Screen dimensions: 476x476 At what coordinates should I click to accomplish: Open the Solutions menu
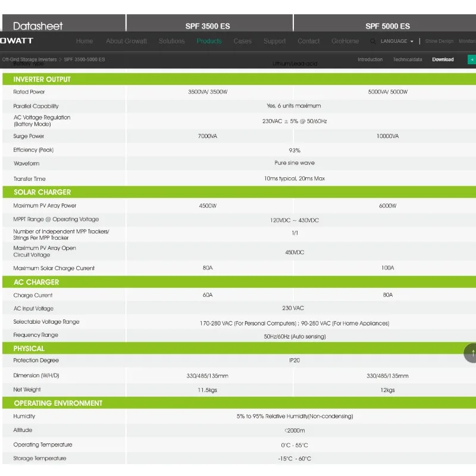pyautogui.click(x=171, y=41)
